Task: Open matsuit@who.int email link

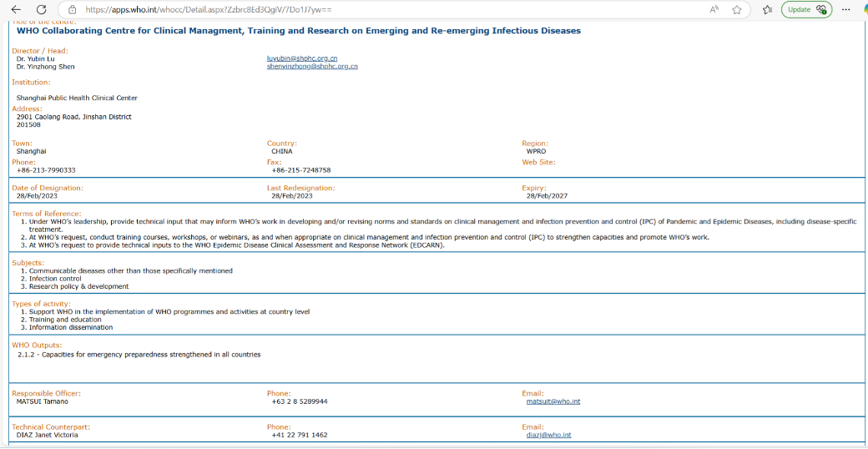Action: point(553,401)
